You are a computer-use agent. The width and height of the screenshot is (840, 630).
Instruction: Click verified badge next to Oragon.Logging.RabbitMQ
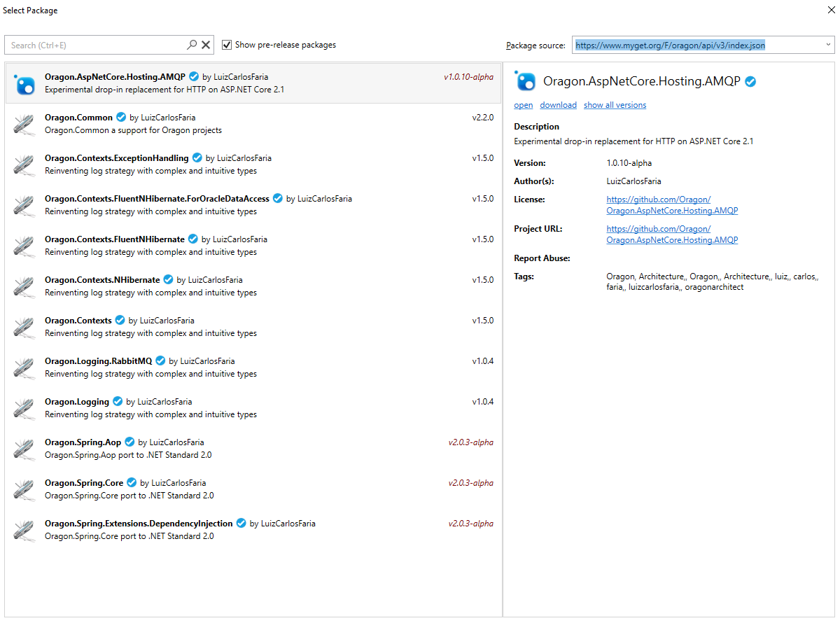pos(160,361)
